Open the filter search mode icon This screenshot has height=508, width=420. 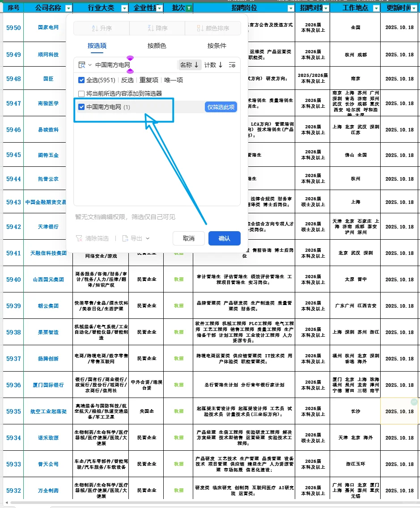pyautogui.click(x=82, y=65)
